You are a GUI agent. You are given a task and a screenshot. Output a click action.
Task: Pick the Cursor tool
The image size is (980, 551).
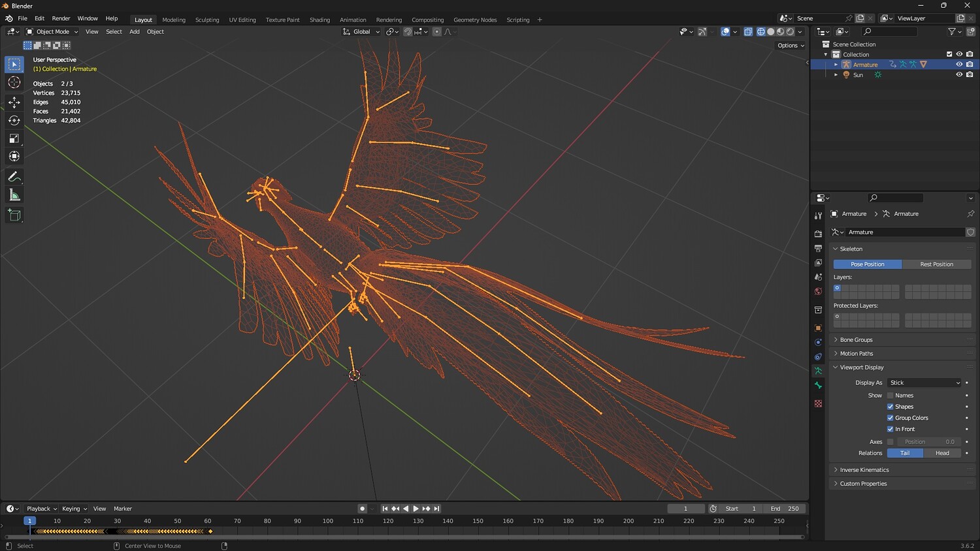point(14,82)
